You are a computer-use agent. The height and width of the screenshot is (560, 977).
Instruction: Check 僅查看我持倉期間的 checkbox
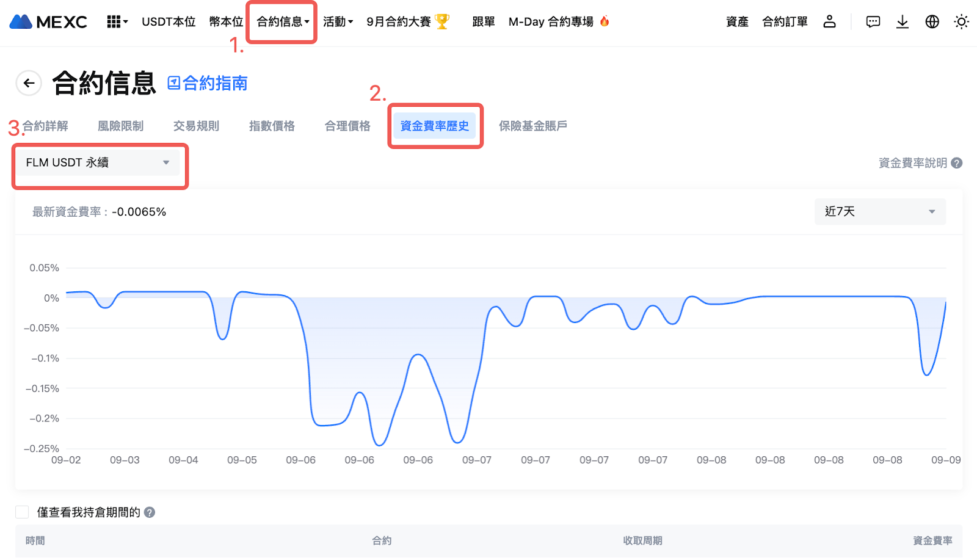[23, 512]
